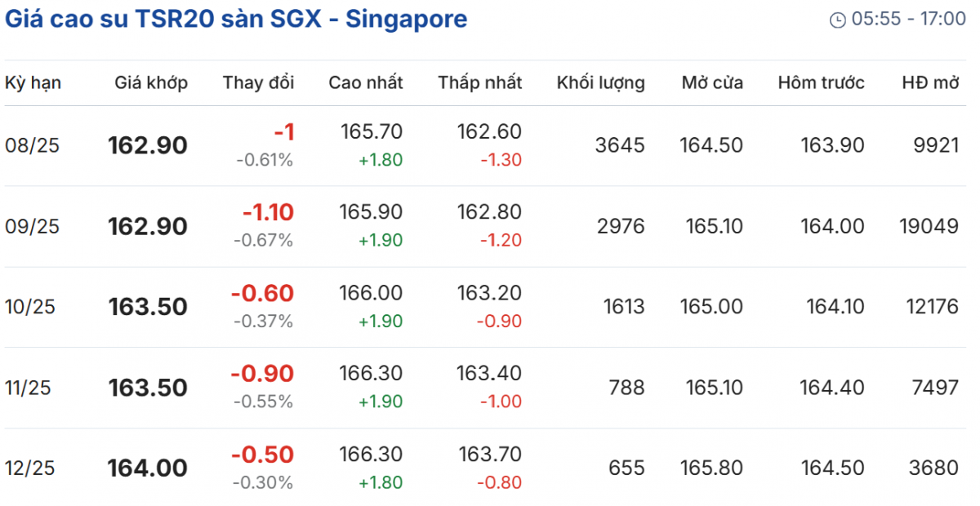
Task: Click the Khối lượng column header
Action: (600, 82)
